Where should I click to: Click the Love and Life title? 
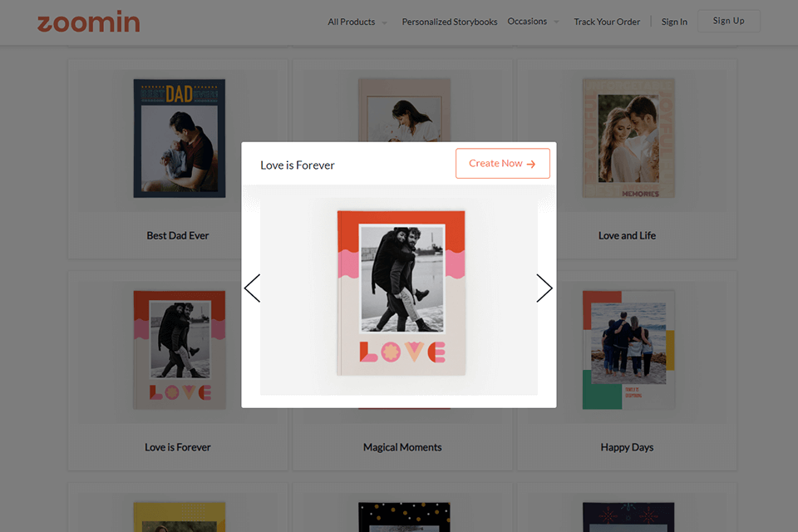[x=627, y=236]
